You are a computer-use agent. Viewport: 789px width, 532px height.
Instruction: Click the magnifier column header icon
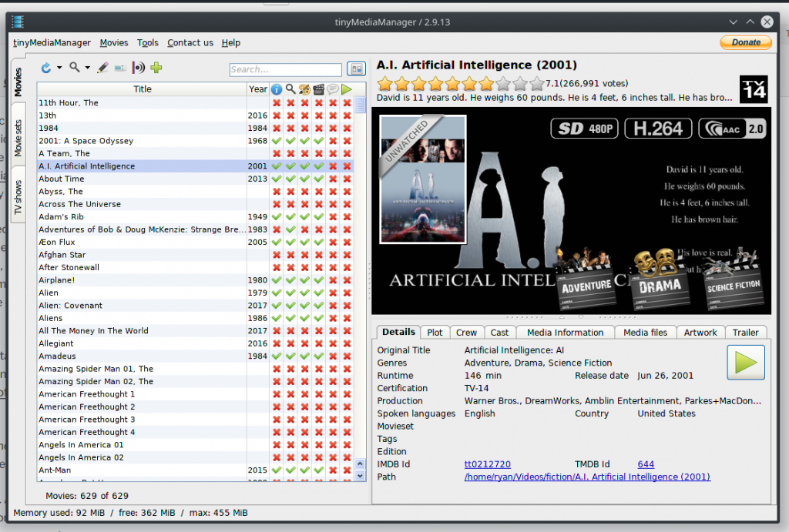click(x=290, y=89)
